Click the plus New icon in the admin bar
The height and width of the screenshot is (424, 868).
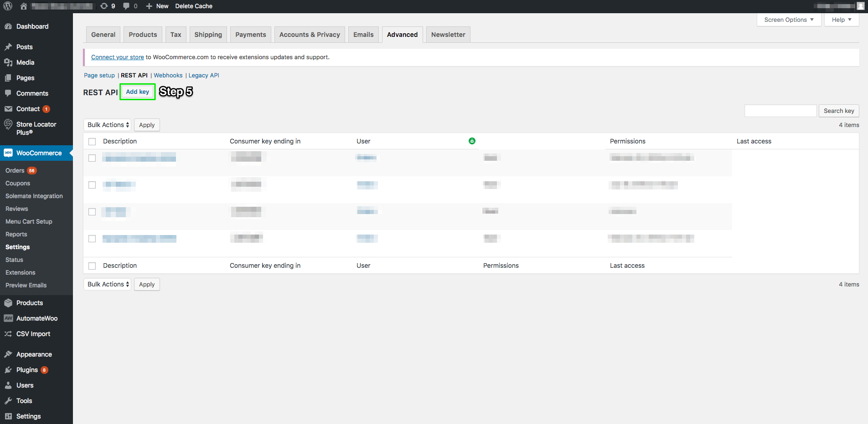tap(149, 6)
